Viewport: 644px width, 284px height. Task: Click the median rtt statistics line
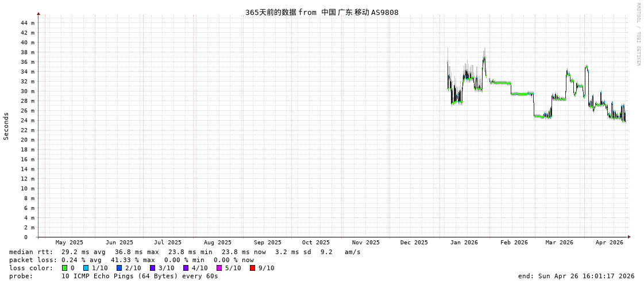click(x=184, y=252)
